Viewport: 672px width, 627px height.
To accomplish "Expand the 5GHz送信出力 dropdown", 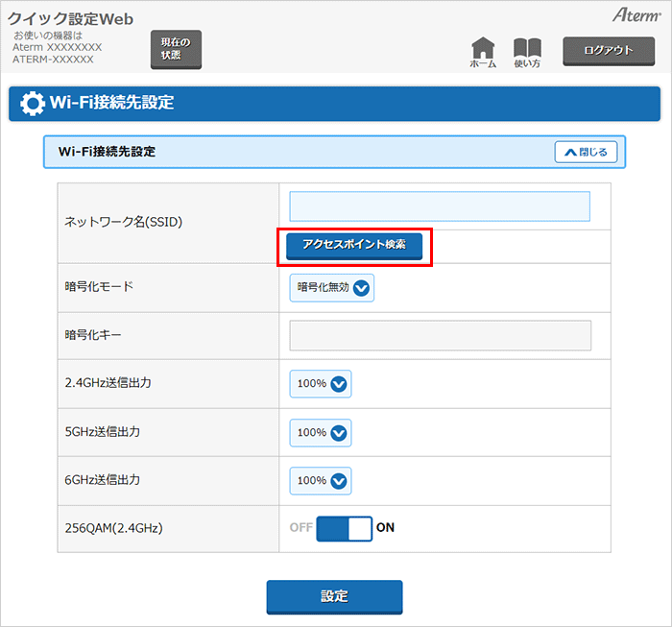I will 321,432.
